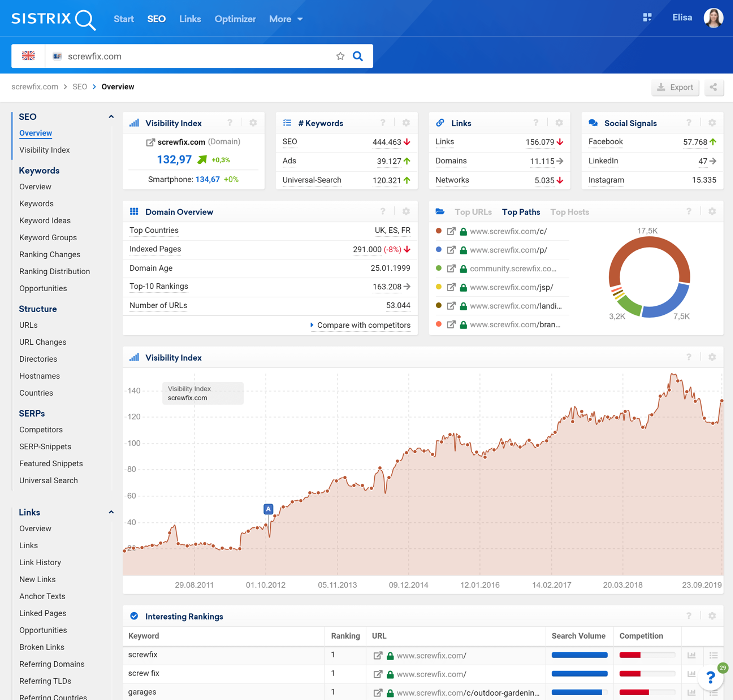Open Visibility Index box settings gear
The image size is (733, 700).
coord(253,123)
